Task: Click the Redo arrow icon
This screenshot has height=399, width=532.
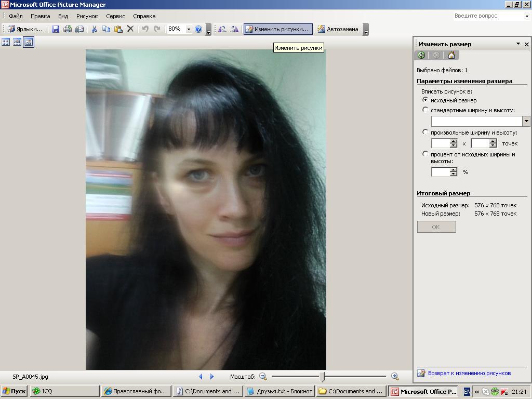Action: click(157, 29)
